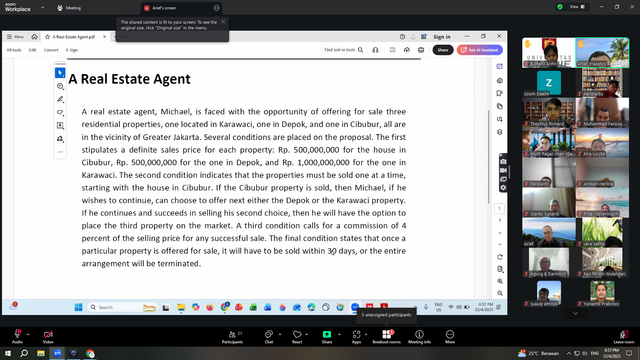
Task: Open bookmarks panel icon in Acrobat right rail
Action: point(500,93)
